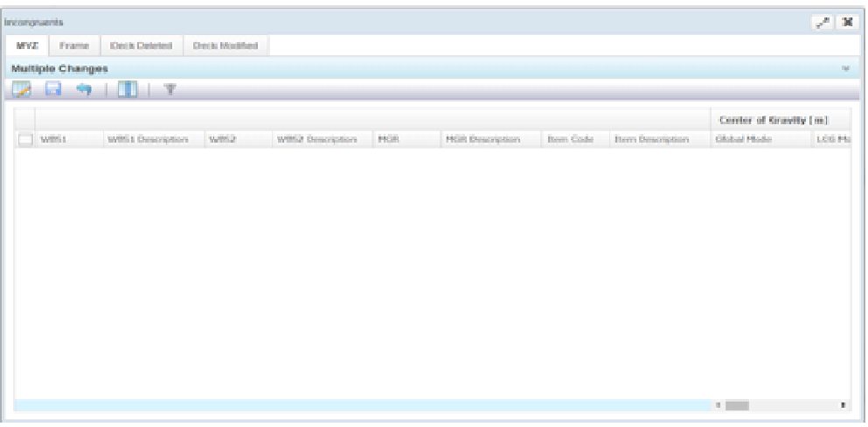The height and width of the screenshot is (427, 868).
Task: Switch to the Frame tab
Action: coord(74,46)
